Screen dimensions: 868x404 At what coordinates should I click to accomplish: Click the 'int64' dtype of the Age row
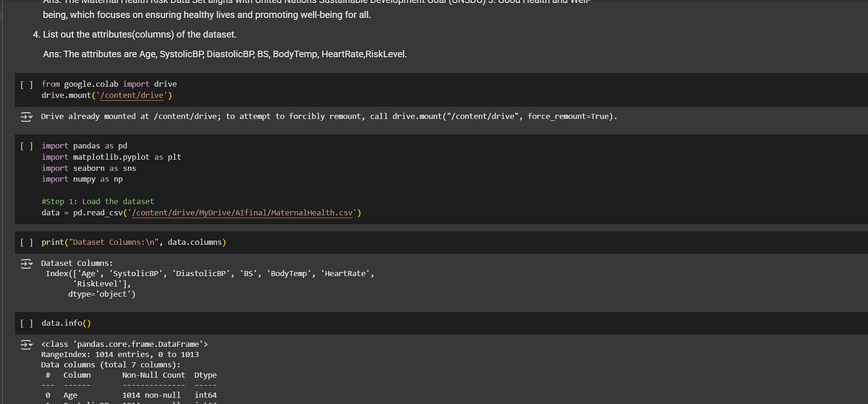click(x=206, y=396)
